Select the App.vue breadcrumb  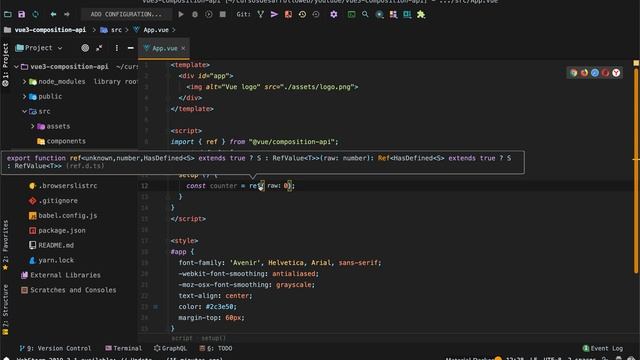pos(156,30)
